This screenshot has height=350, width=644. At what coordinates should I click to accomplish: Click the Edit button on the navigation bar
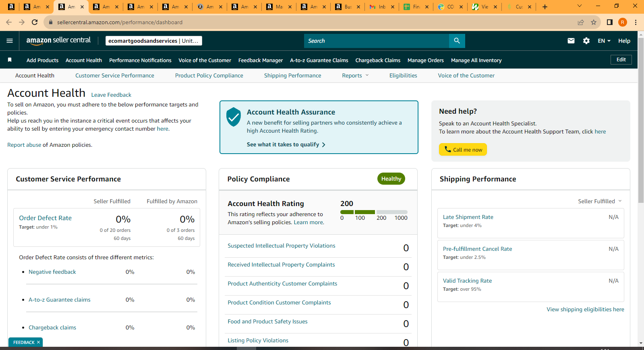coord(621,60)
